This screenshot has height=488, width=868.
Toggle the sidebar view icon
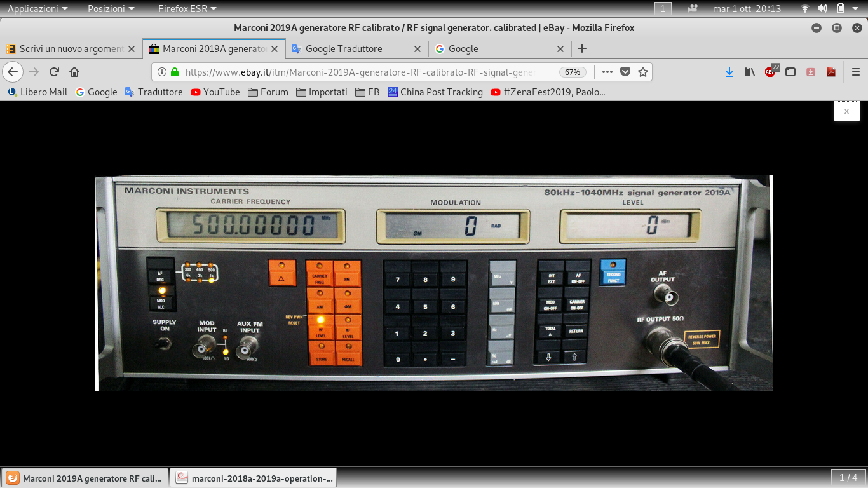click(x=790, y=72)
